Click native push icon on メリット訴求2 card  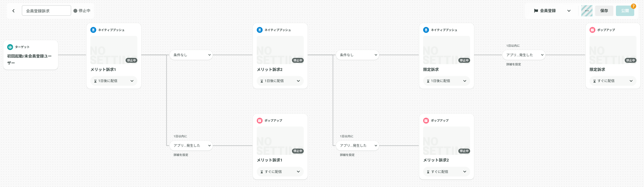260,30
